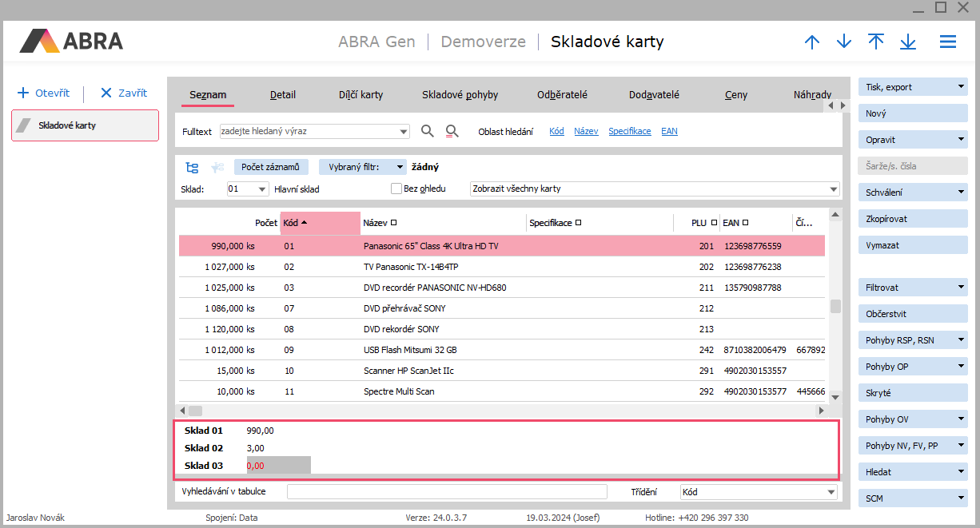980x528 pixels.
Task: Click the Počet záznamů button
Action: pyautogui.click(x=270, y=167)
